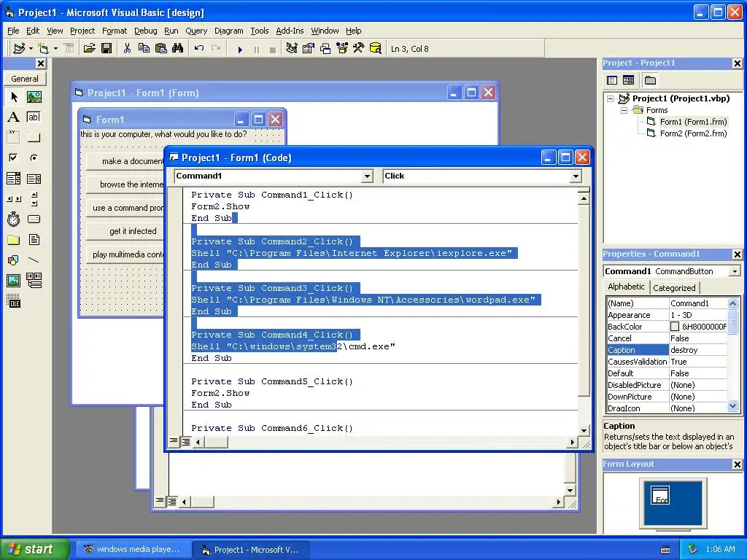Open the Query menu
Viewport: 747px width, 560px height.
(196, 31)
